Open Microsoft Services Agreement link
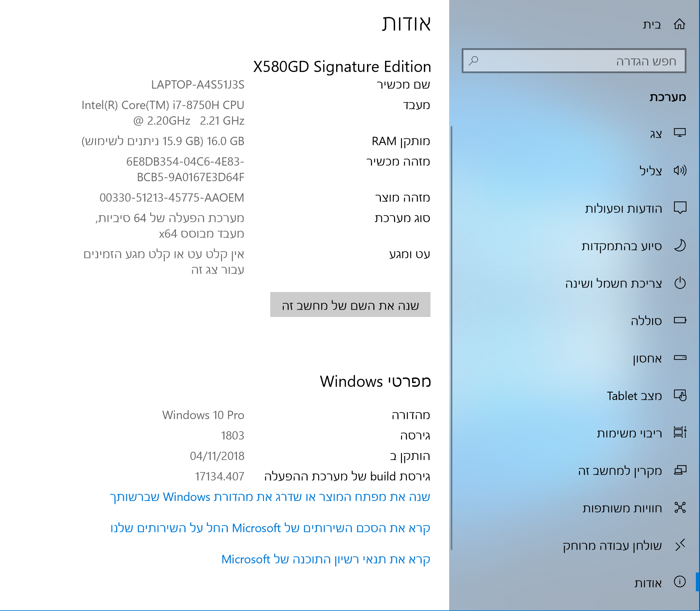This screenshot has height=611, width=700. (x=270, y=528)
